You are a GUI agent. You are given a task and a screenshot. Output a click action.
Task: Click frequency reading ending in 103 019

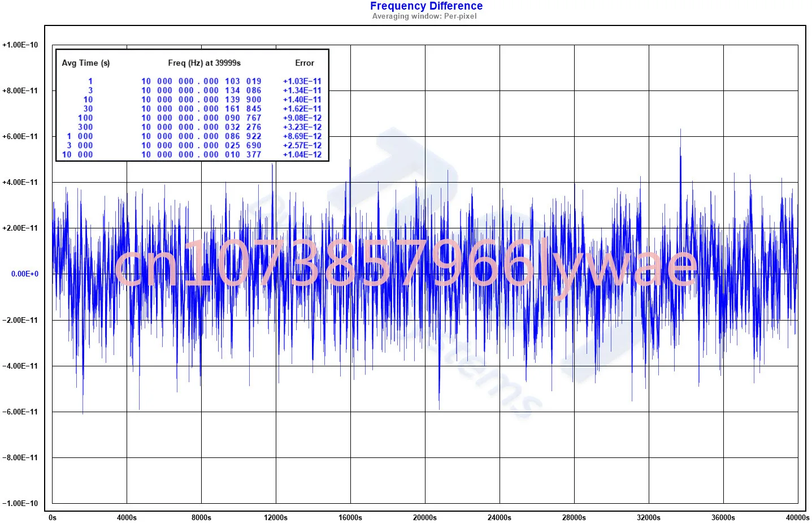click(x=201, y=81)
